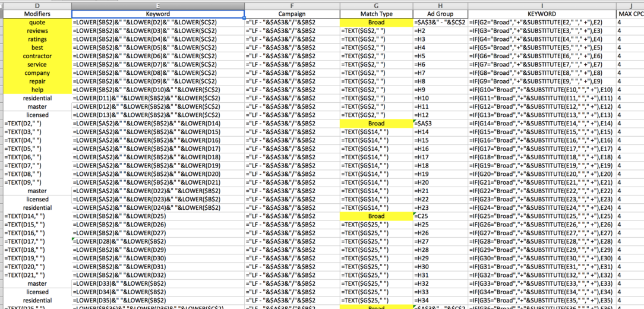The width and height of the screenshot is (644, 309).
Task: Click the master cell in =H32 row
Action: (x=37, y=283)
